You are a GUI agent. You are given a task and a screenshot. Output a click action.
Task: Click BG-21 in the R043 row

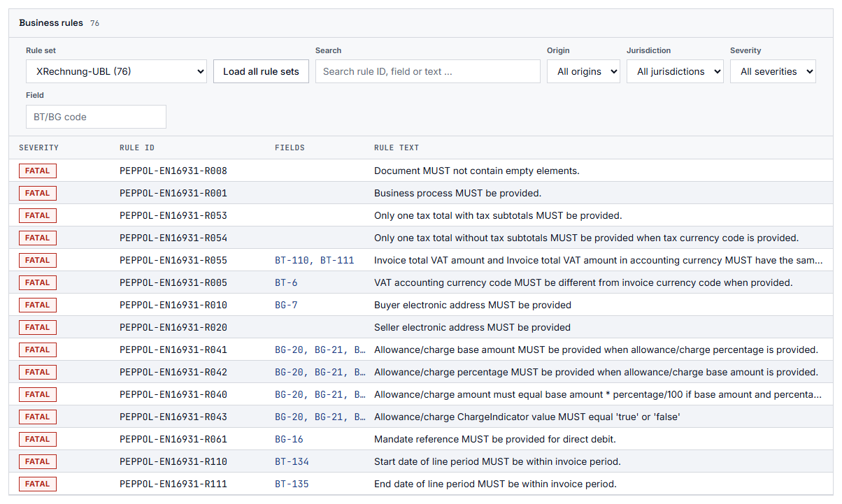coord(329,417)
